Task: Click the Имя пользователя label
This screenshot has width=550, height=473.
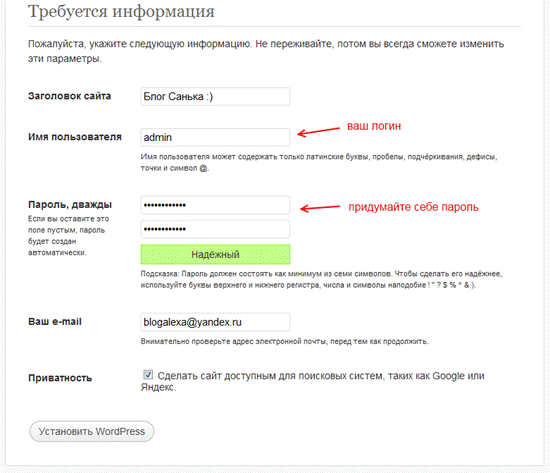Action: point(75,137)
